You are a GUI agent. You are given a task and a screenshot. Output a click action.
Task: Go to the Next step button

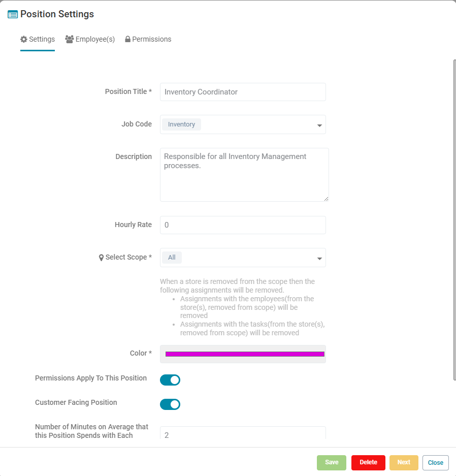tap(404, 462)
